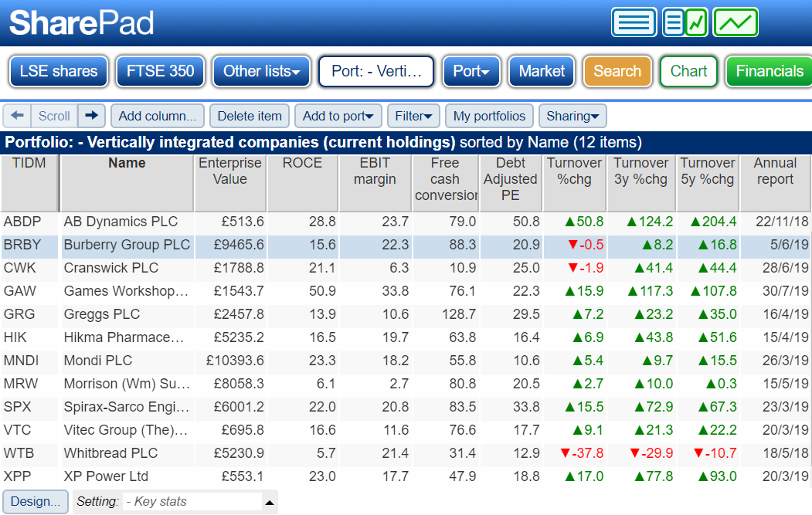Open the Filter dropdown
Screen dimensions: 812x515
414,116
